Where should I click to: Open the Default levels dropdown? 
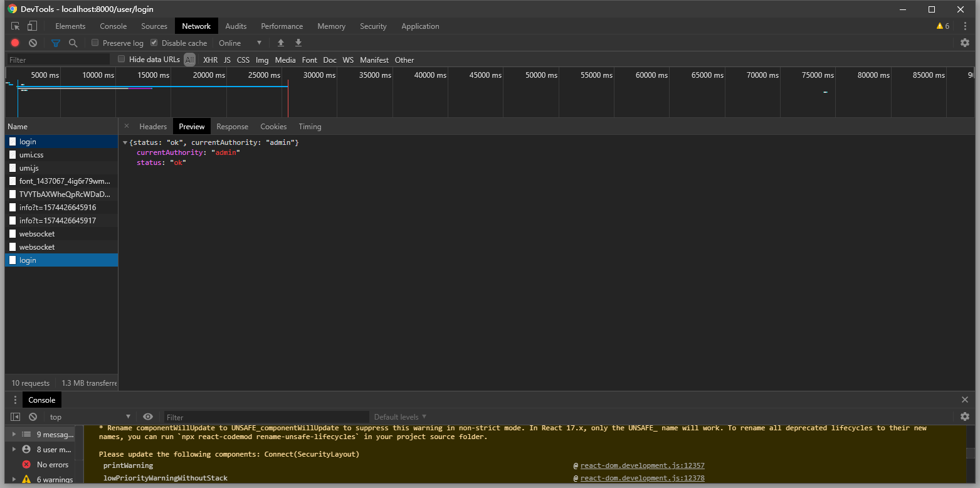click(400, 417)
